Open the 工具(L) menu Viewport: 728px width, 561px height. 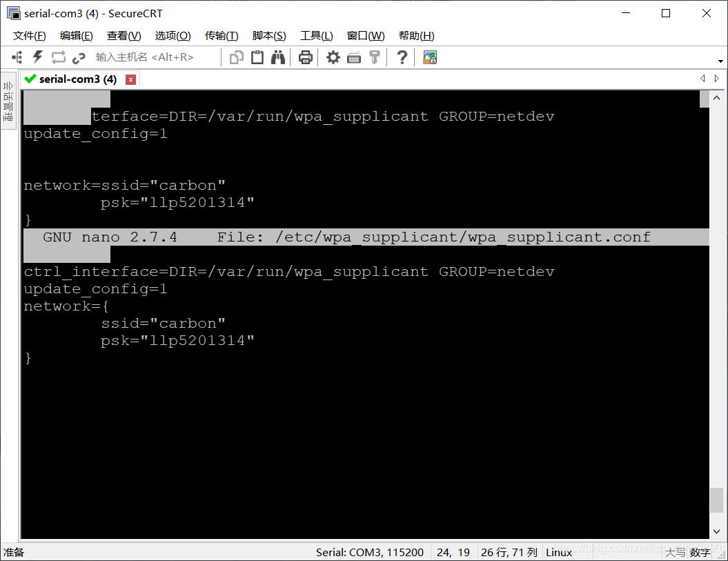point(316,36)
